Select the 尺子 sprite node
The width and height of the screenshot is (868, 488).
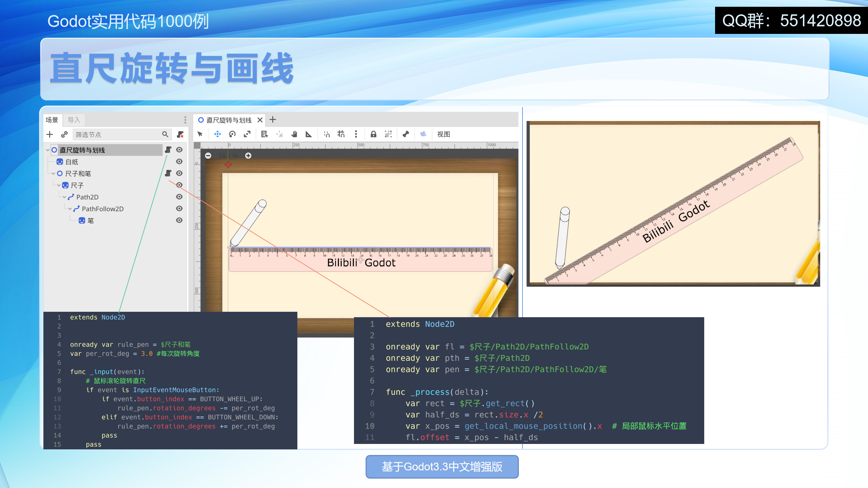tap(77, 185)
